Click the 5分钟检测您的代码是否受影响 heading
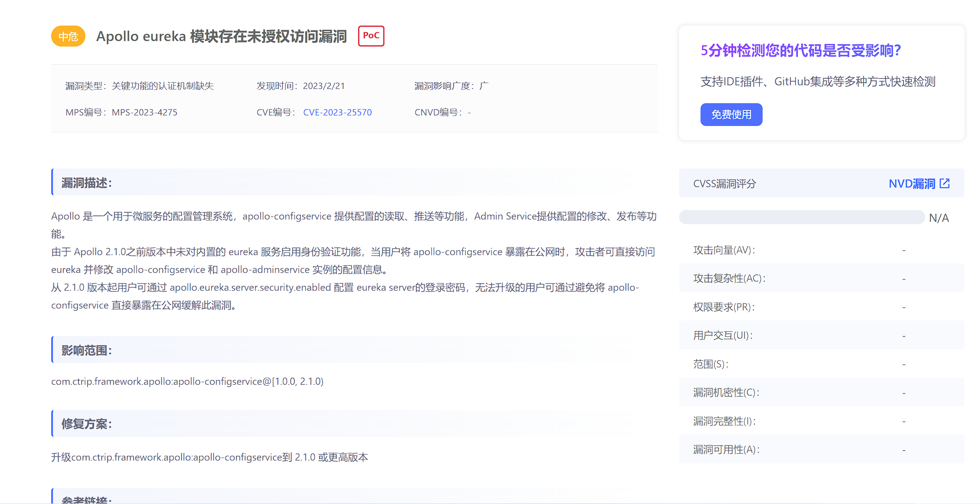 pyautogui.click(x=801, y=51)
